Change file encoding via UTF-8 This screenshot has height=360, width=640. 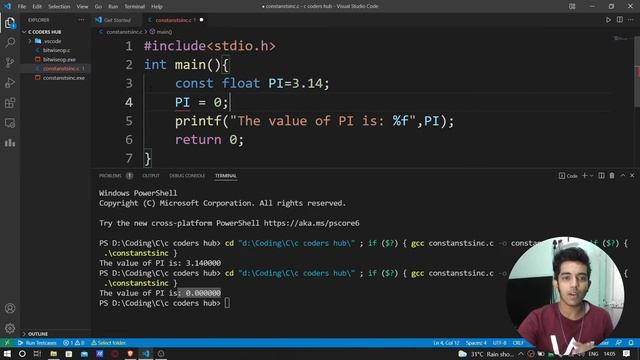coord(499,343)
